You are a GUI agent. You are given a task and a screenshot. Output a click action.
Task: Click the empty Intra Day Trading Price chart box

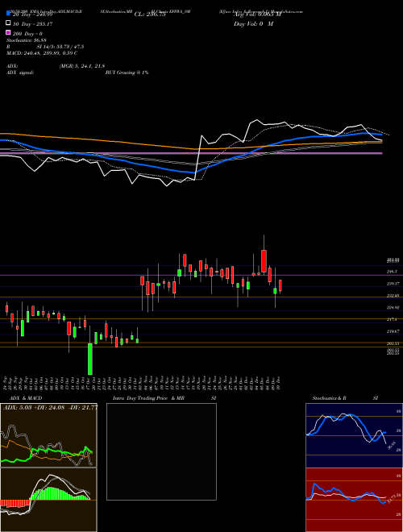click(x=161, y=451)
